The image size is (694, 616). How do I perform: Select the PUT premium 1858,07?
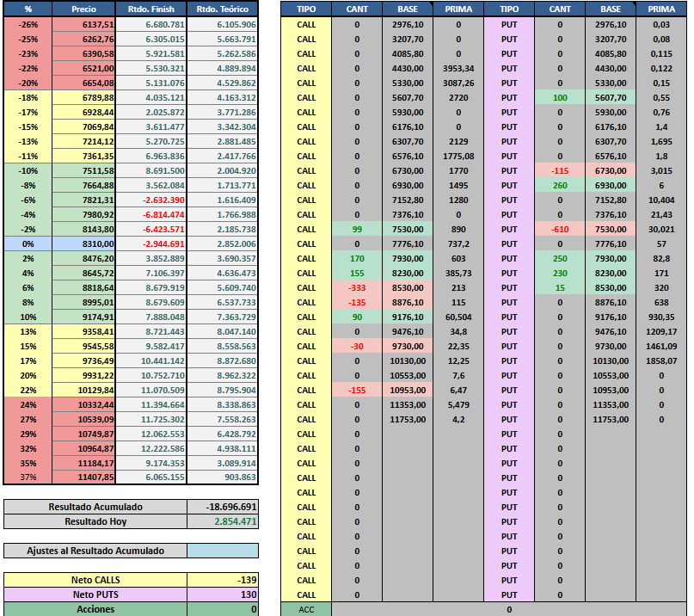tap(661, 361)
